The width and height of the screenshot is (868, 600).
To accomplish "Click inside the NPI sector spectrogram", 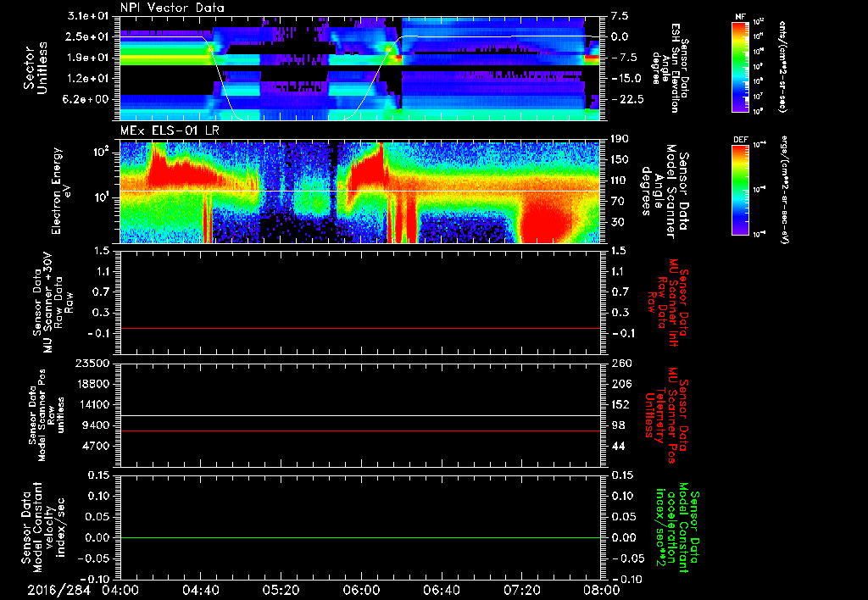I will (359, 69).
